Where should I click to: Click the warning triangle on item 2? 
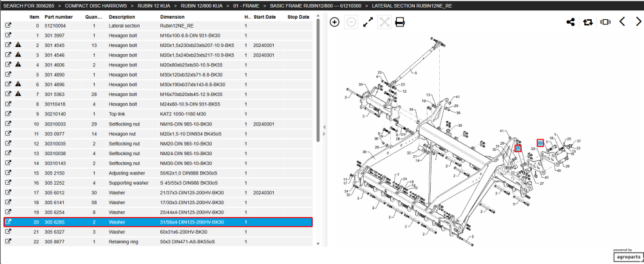[x=18, y=45]
